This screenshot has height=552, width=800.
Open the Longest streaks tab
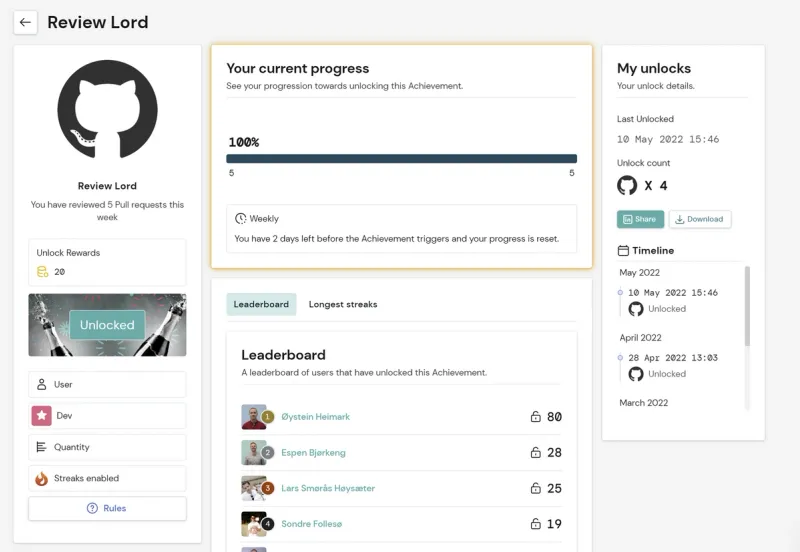click(343, 305)
